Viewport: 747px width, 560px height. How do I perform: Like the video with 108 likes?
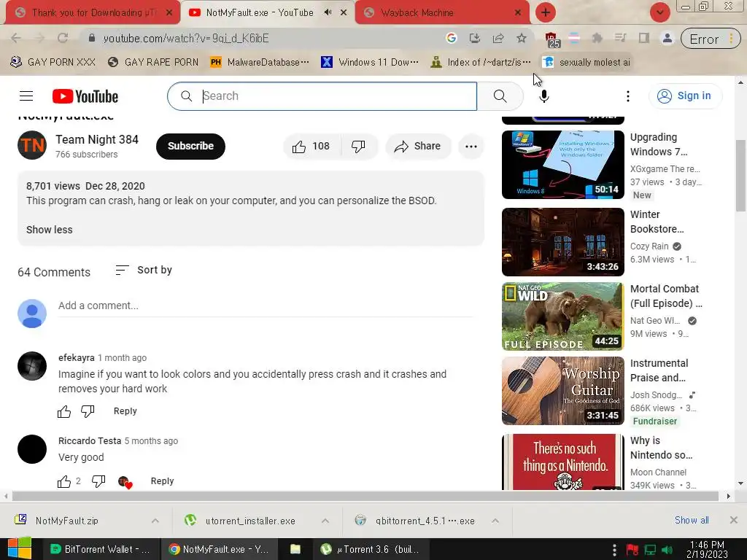point(311,146)
